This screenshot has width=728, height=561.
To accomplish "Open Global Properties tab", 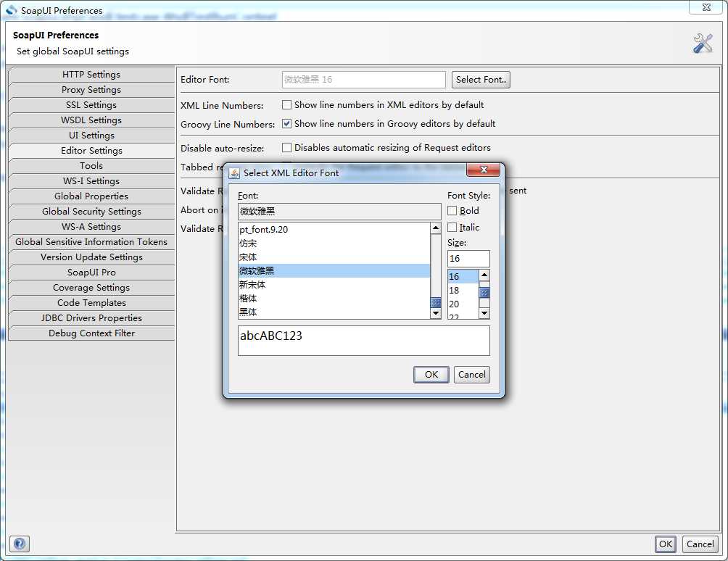I will [x=91, y=196].
